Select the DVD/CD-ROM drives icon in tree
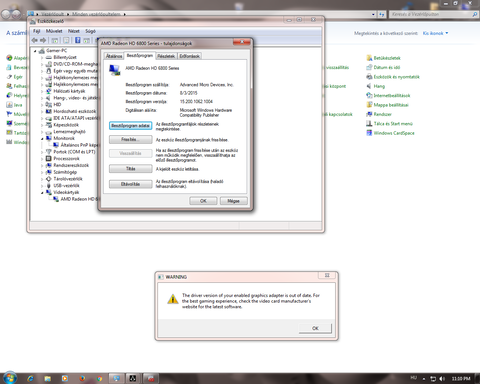The width and height of the screenshot is (480, 384). pos(49,64)
